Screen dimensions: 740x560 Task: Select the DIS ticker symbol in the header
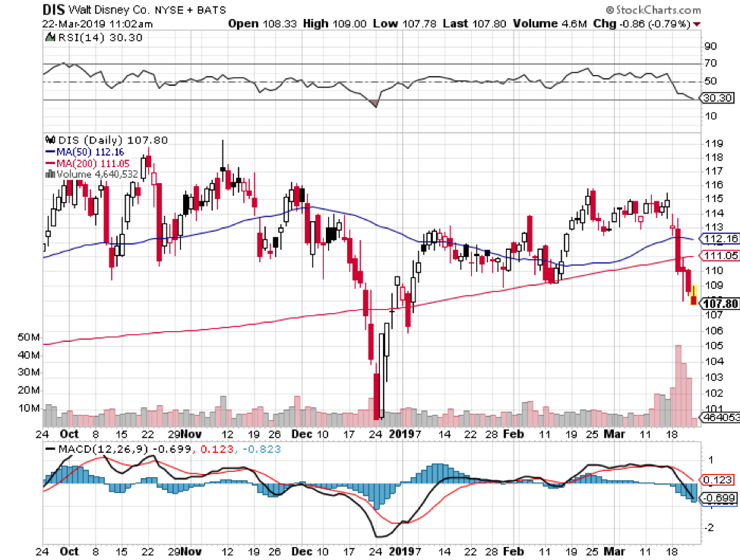pyautogui.click(x=53, y=9)
